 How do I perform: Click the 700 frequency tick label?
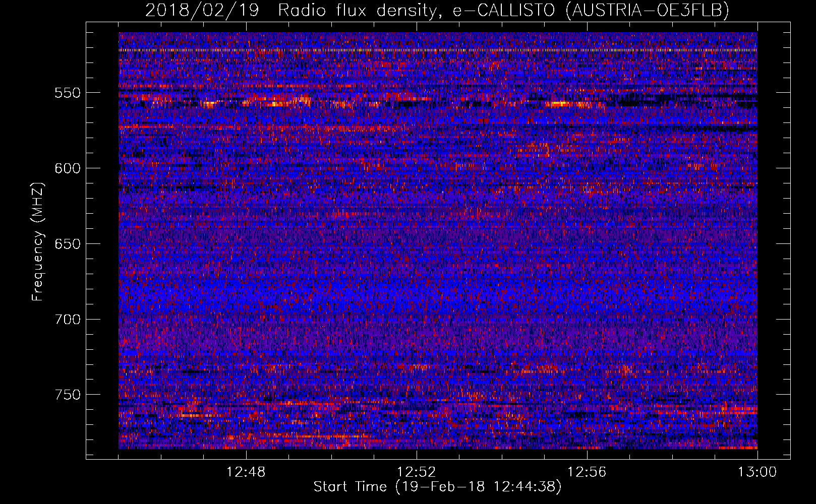click(68, 320)
